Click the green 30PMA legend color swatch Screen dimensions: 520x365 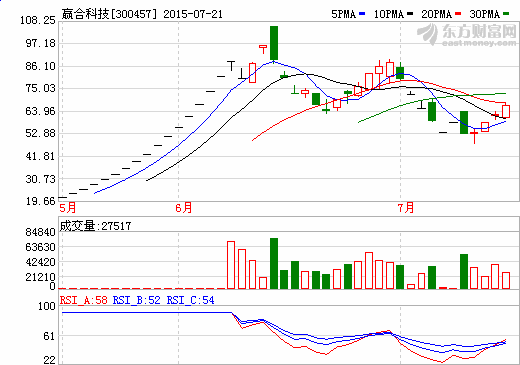[x=506, y=14]
